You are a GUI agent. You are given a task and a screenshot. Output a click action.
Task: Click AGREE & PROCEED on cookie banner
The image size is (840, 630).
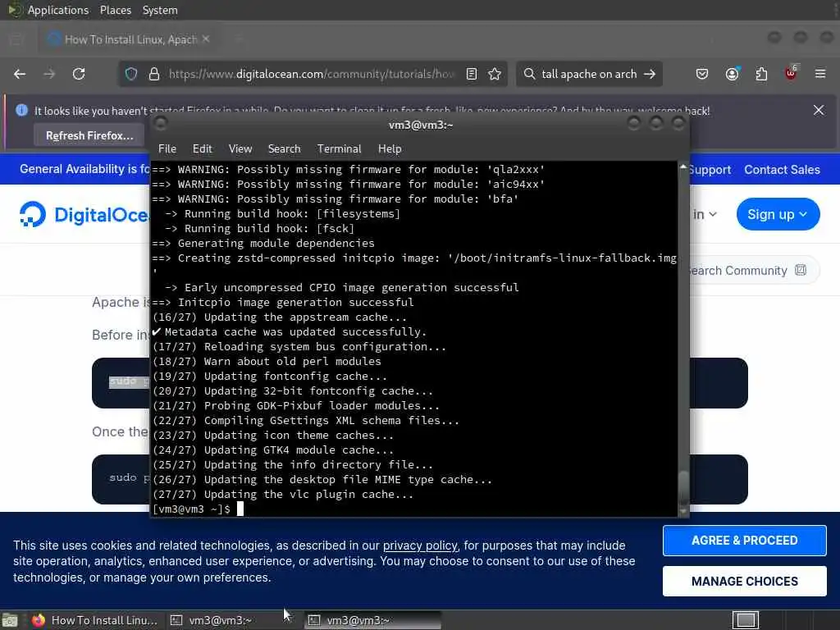[x=744, y=541]
